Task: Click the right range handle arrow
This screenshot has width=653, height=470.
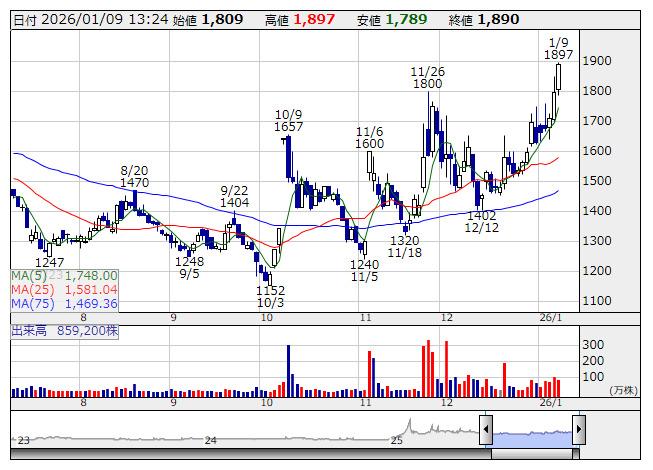Action: pyautogui.click(x=579, y=429)
